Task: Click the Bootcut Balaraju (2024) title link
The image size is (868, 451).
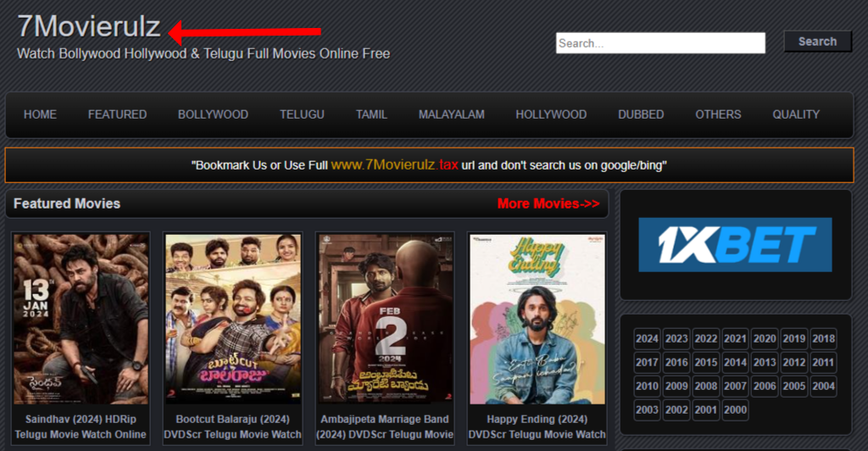Action: point(232,426)
